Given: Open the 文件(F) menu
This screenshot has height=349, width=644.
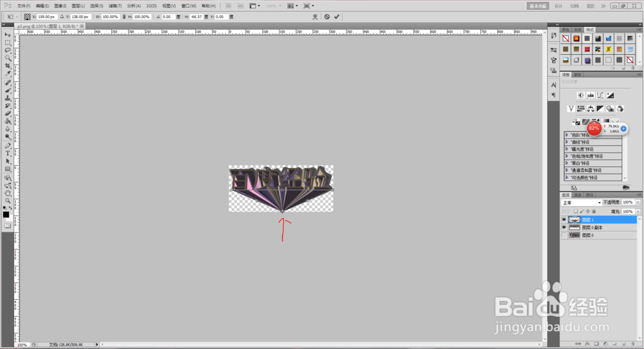Looking at the screenshot, I should click(24, 6).
